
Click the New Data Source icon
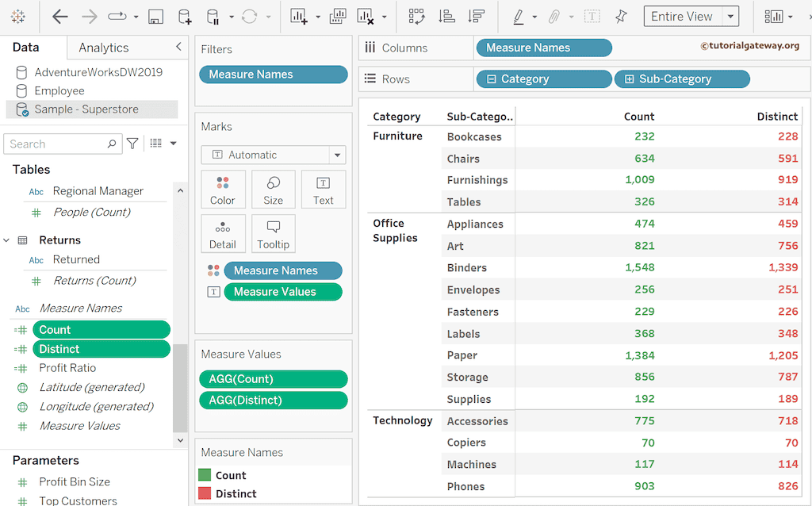point(184,17)
